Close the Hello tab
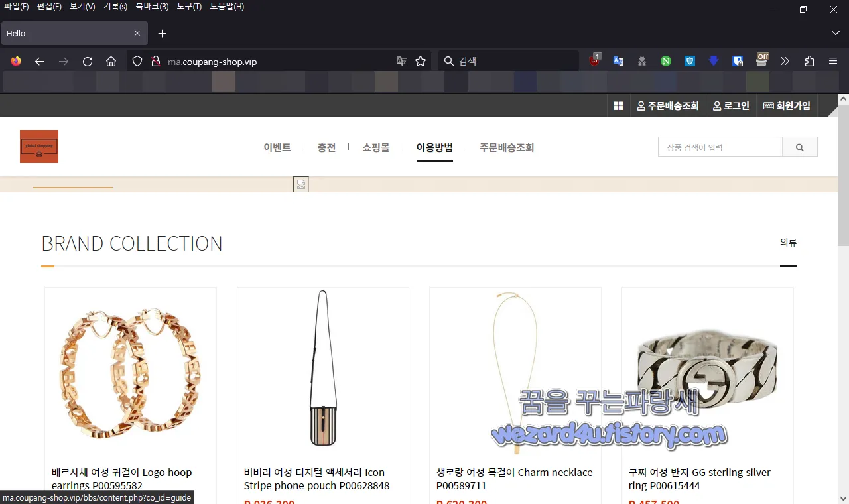This screenshot has height=504, width=849. (x=137, y=33)
